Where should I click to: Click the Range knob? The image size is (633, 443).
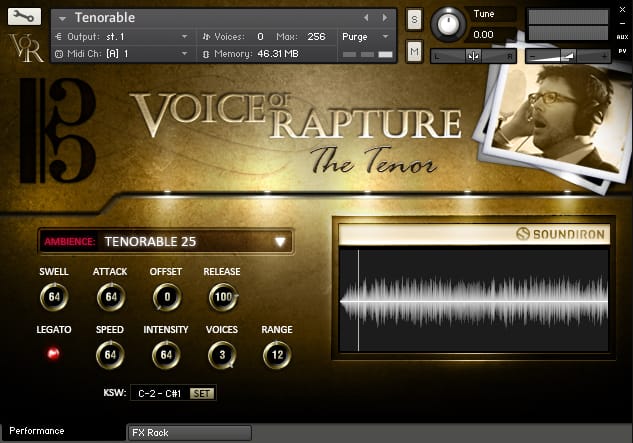(x=277, y=354)
